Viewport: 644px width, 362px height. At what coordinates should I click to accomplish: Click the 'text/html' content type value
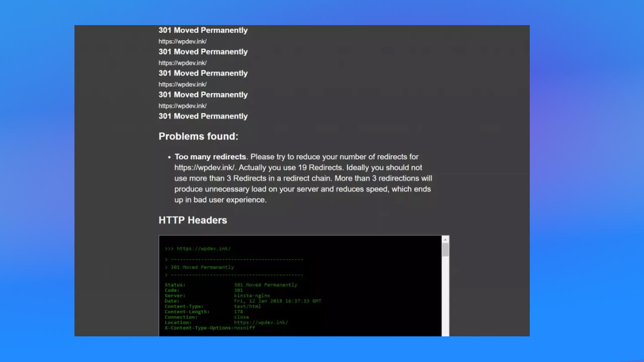248,307
